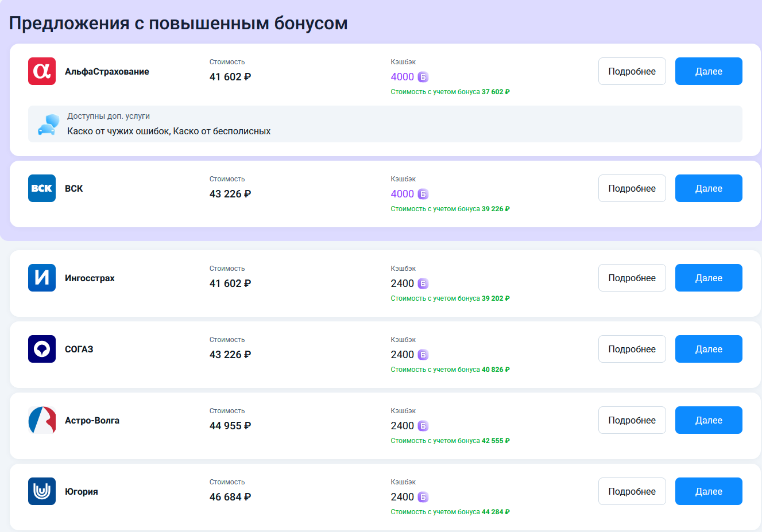Open Подробнее for АльфаСтрахование offer
Viewport: 762px width, 532px height.
point(632,71)
